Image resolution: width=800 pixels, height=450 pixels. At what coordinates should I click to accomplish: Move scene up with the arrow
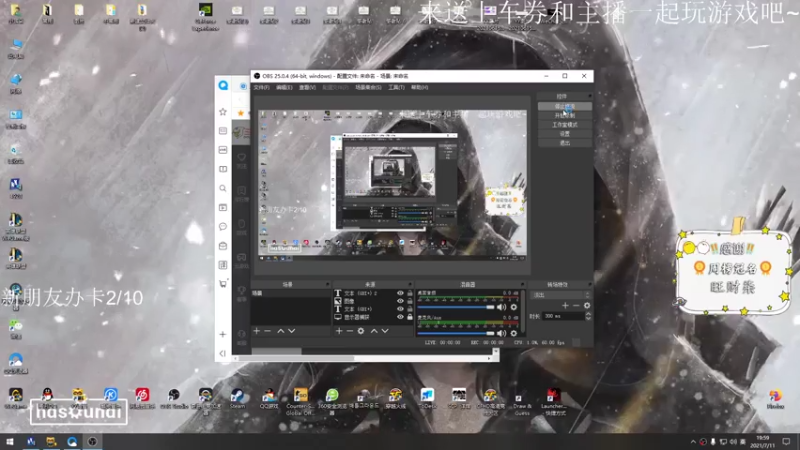pyautogui.click(x=281, y=331)
